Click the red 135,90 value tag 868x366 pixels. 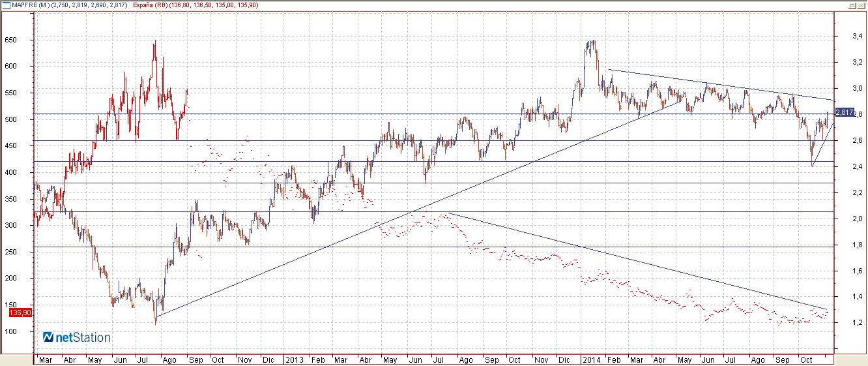[20, 313]
